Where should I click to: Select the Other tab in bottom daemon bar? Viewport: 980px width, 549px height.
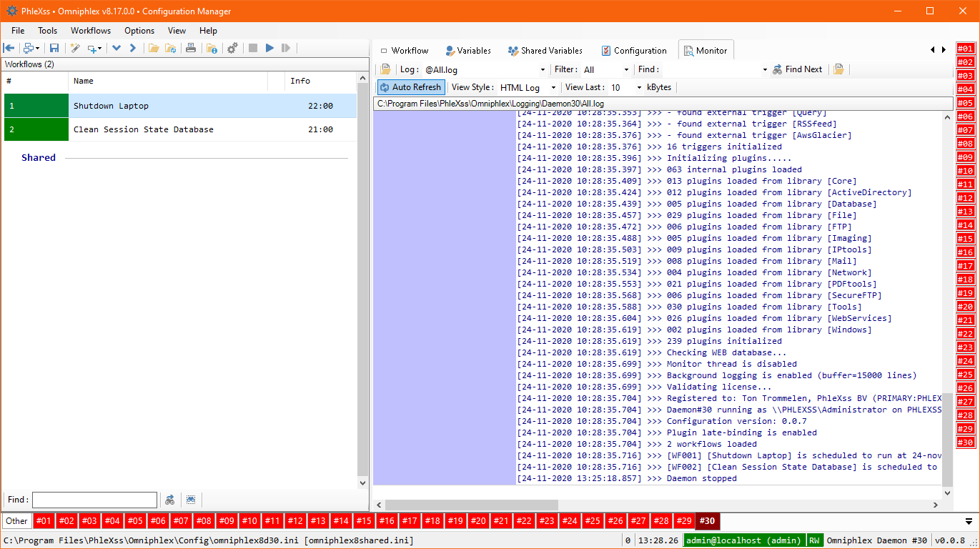17,521
